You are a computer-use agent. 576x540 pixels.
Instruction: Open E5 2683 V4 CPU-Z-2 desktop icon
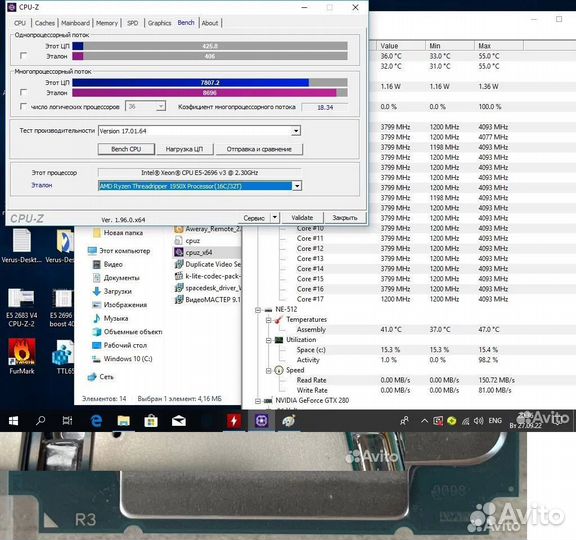21,308
